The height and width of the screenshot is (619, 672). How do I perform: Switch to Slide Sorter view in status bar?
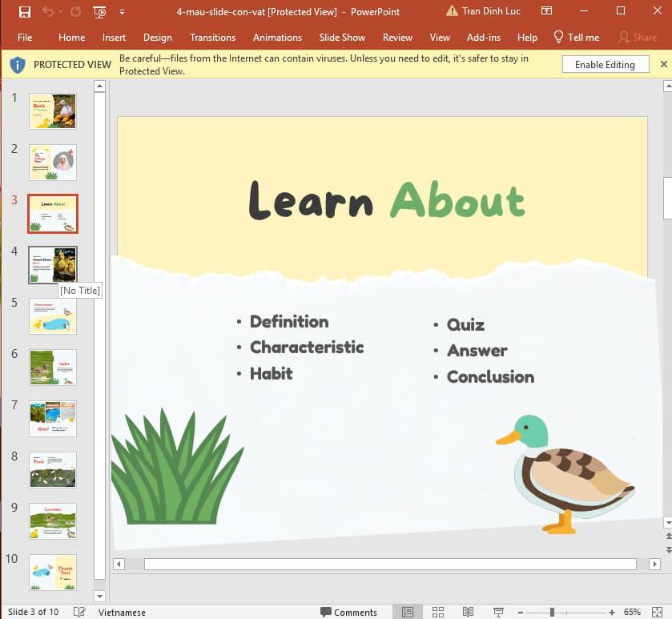(x=438, y=612)
